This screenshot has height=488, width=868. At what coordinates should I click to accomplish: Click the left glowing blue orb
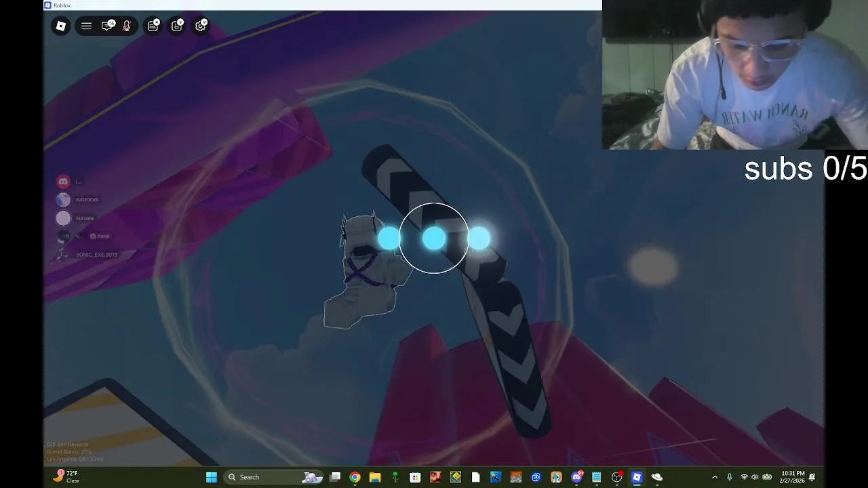coord(389,238)
